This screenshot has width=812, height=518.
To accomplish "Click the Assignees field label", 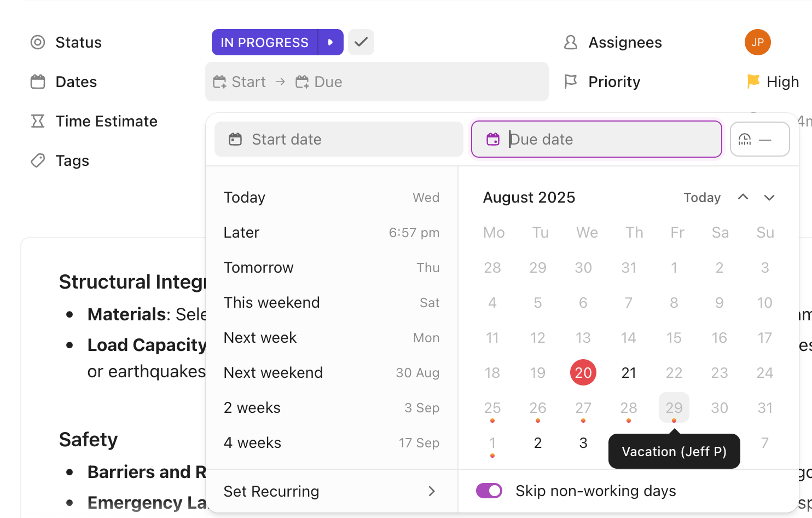I will coord(625,42).
